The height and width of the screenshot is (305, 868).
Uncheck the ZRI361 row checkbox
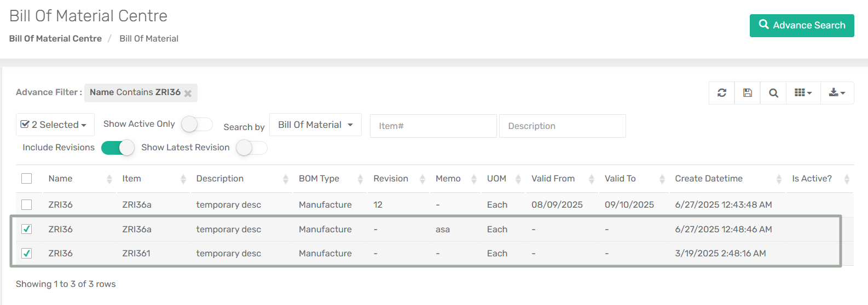[x=26, y=253]
